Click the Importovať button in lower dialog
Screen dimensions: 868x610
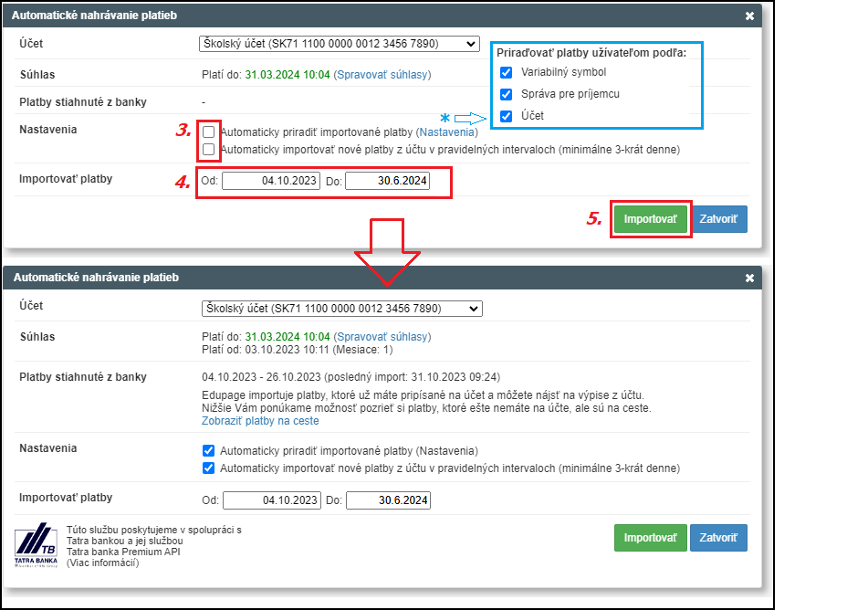(x=651, y=538)
